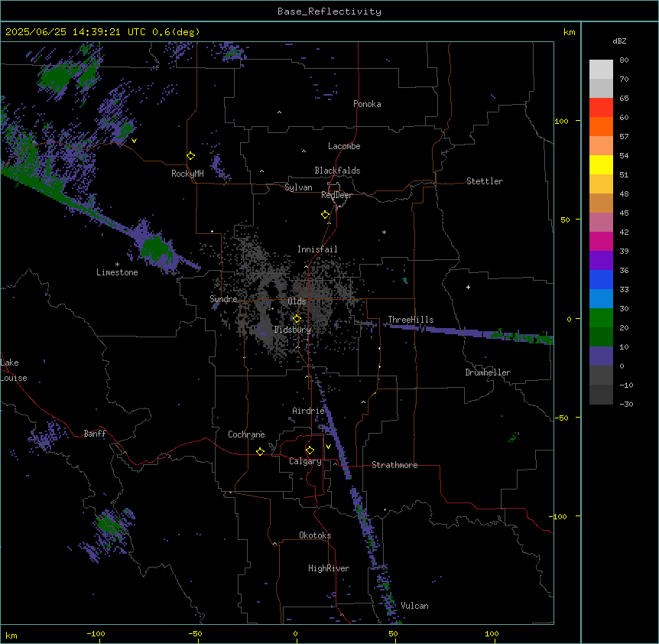Select the yellow diamond marker between Olds and Didsbury

297,319
